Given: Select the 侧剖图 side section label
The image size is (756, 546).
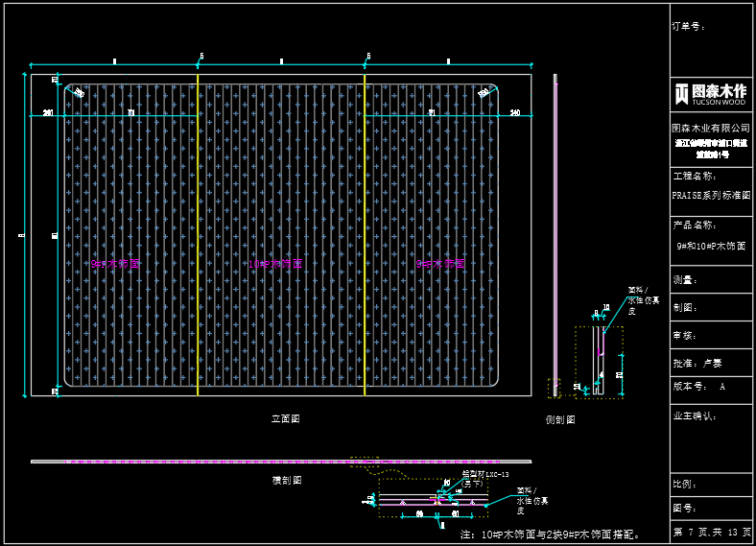Looking at the screenshot, I should pos(560,419).
